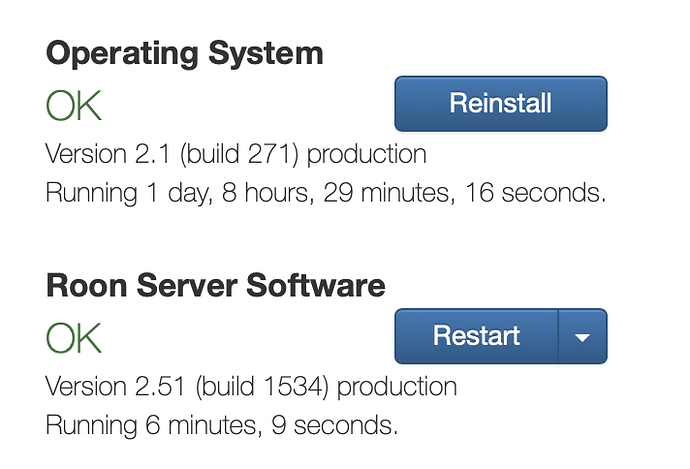Click the 29 minutes, 16 seconds text
Viewport: 690px width, 469px height.
464,193
